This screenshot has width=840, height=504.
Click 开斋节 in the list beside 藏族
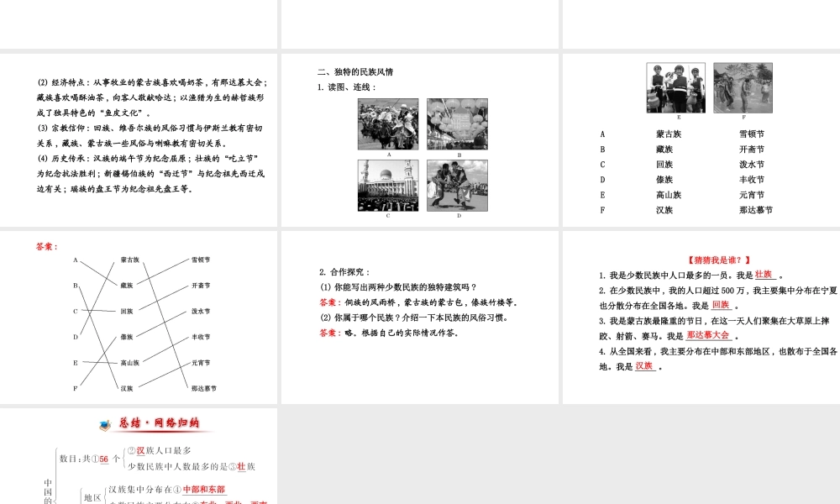[x=752, y=149]
